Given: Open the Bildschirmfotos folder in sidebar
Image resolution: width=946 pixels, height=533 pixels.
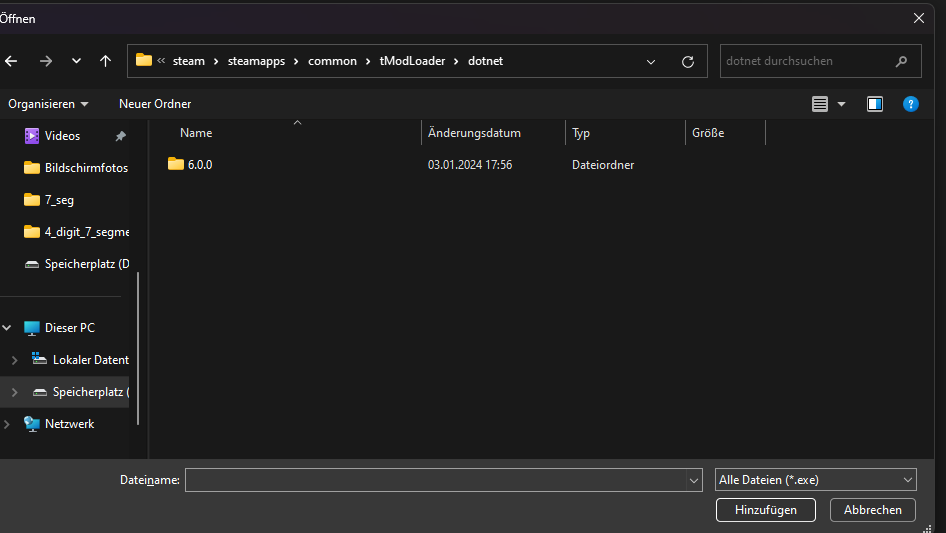Looking at the screenshot, I should tap(75, 168).
